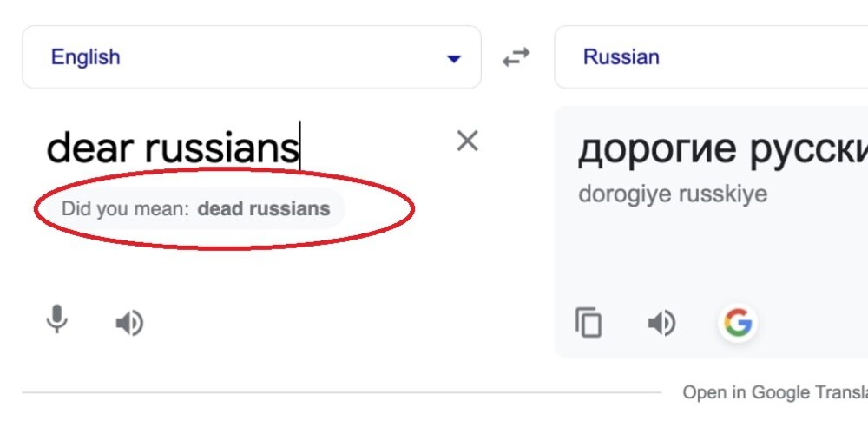The width and height of the screenshot is (868, 434).
Task: Listen to the English source text
Action: 129,323
